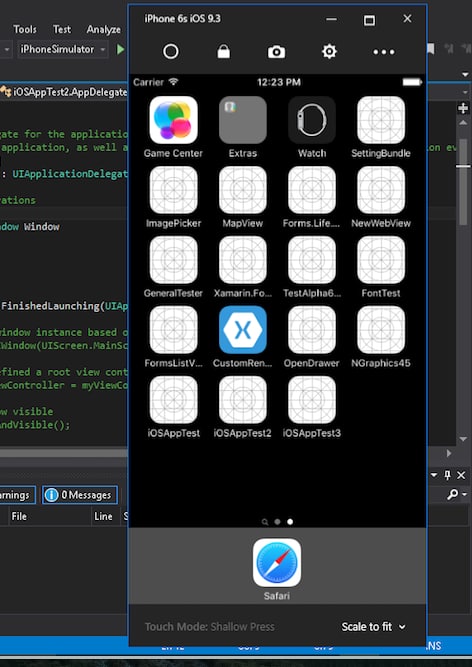Image resolution: width=472 pixels, height=667 pixels.
Task: Open the Game Center app
Action: tap(173, 120)
